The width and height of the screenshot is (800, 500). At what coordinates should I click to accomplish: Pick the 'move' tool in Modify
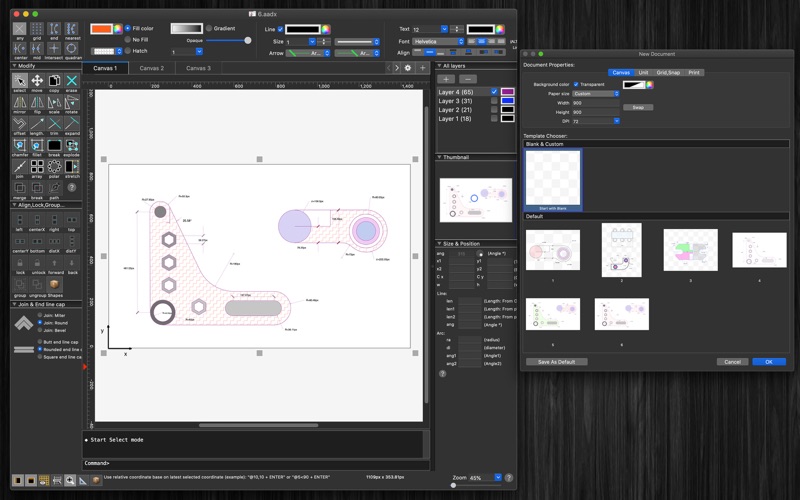37,81
